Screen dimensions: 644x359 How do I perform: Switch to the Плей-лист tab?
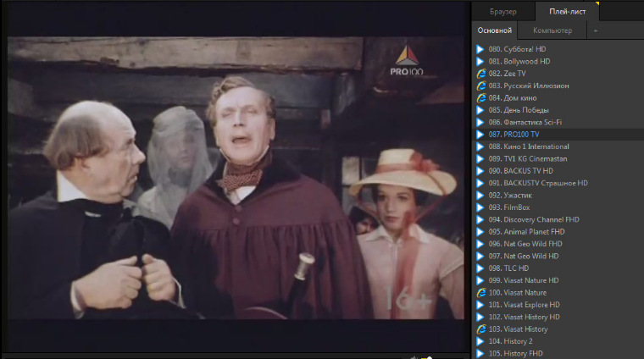coord(567,12)
